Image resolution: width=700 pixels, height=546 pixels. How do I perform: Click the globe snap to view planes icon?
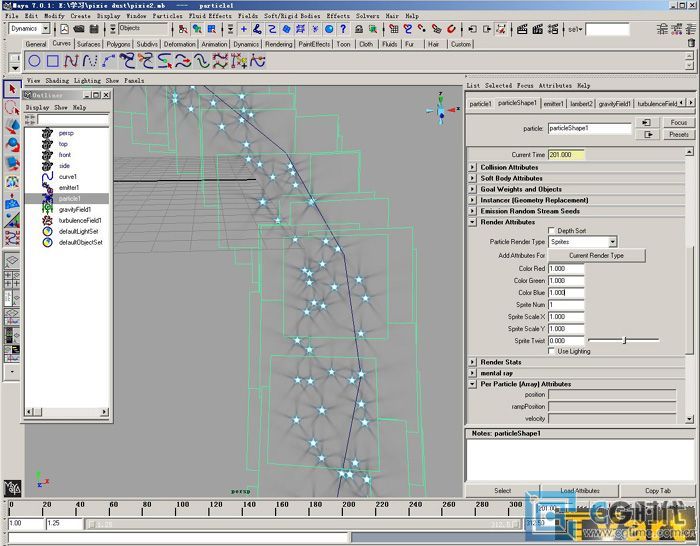coord(329,29)
